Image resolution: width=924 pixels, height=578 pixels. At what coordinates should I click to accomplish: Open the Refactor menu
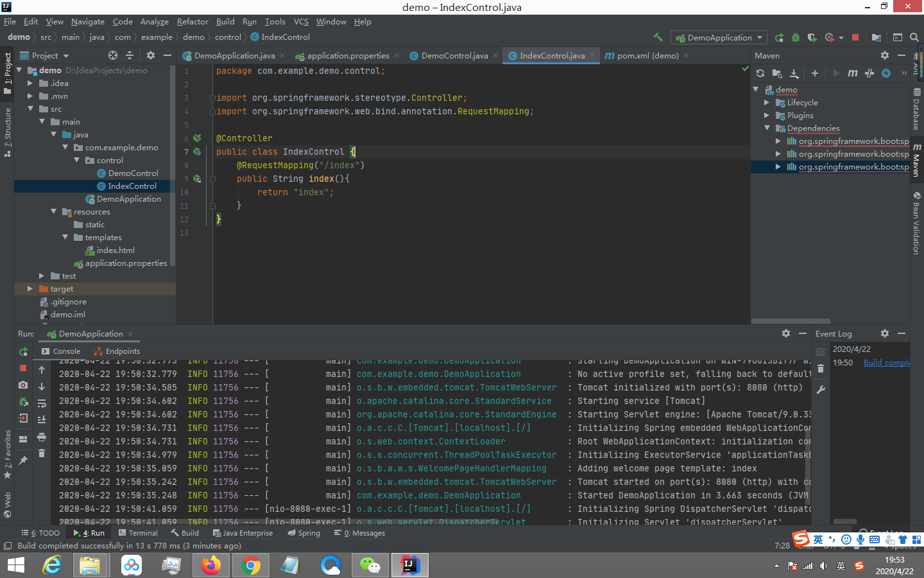click(x=193, y=21)
